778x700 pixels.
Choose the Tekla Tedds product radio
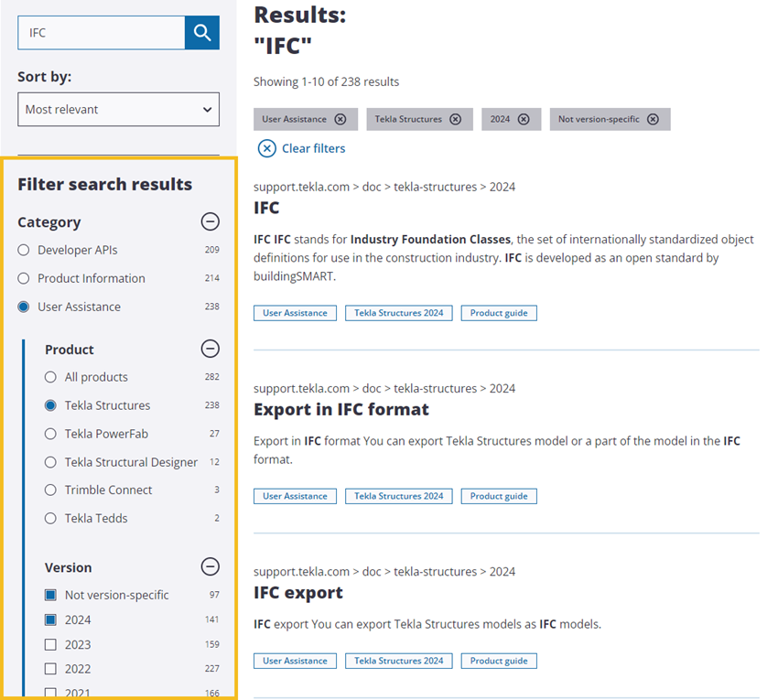pyautogui.click(x=50, y=519)
